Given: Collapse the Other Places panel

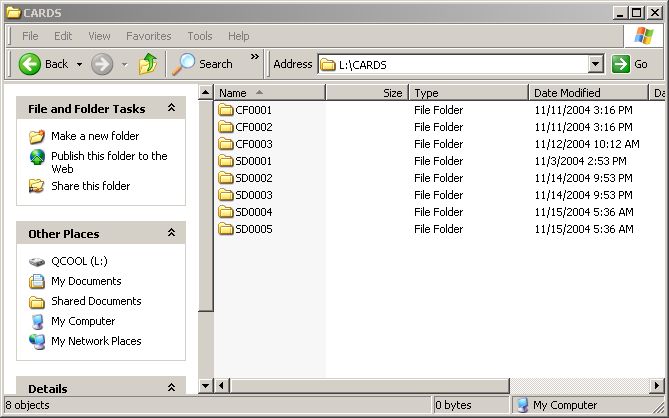Looking at the screenshot, I should pyautogui.click(x=171, y=233).
